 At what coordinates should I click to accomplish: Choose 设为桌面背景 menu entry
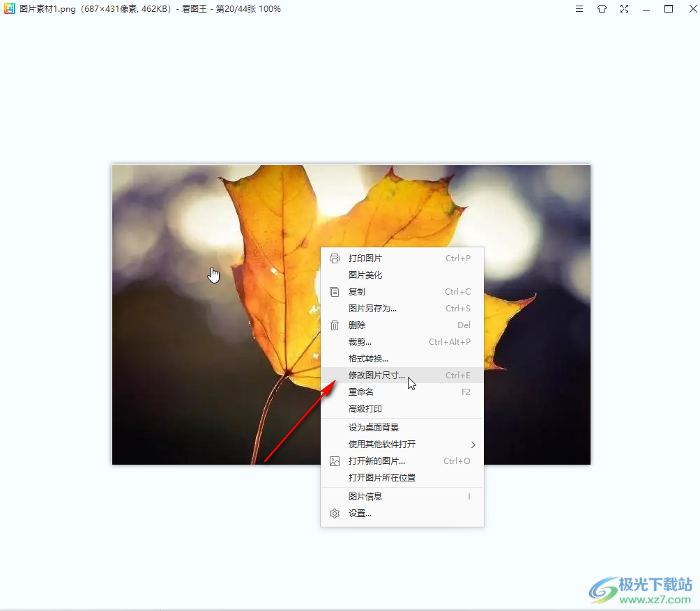click(402, 428)
